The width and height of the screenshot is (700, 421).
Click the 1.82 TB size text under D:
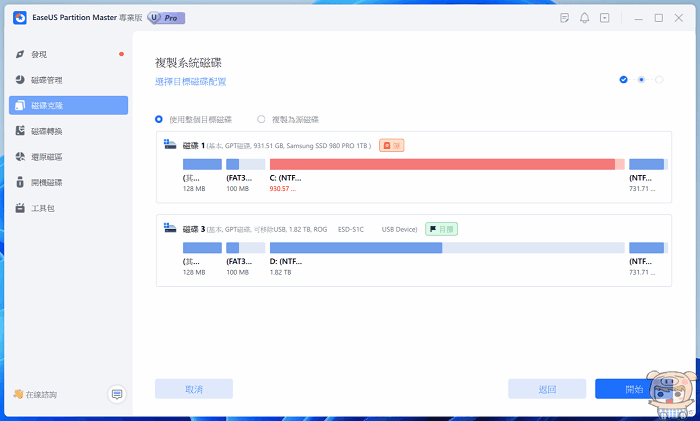click(280, 272)
